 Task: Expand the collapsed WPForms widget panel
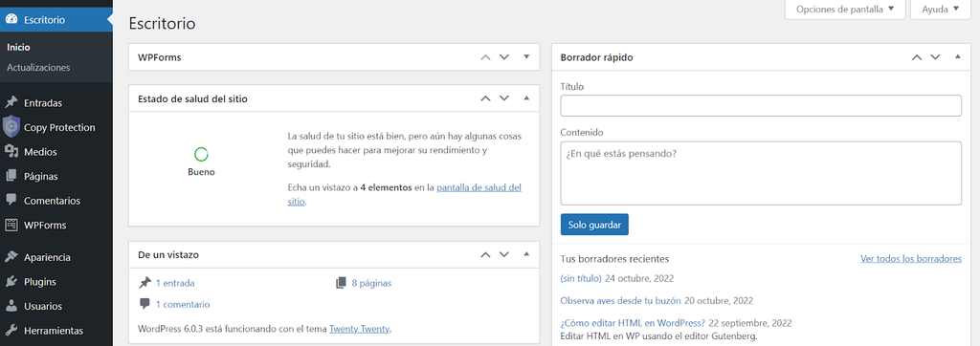pos(526,56)
